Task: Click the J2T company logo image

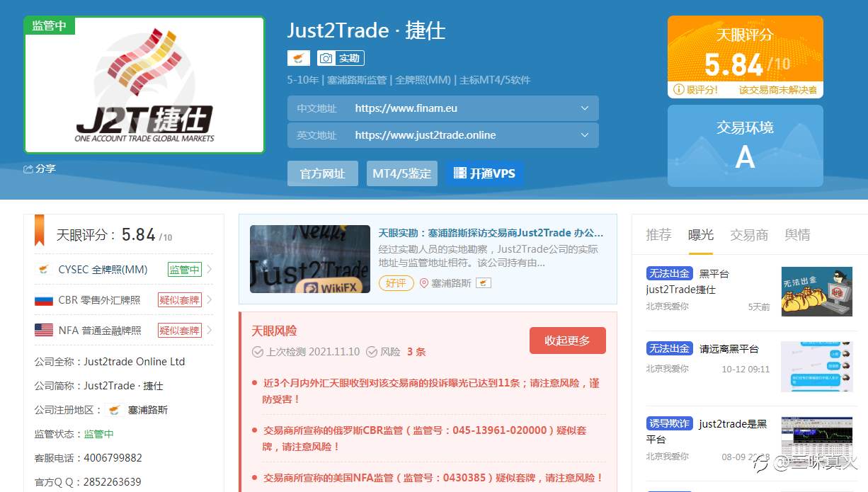Action: click(x=144, y=86)
